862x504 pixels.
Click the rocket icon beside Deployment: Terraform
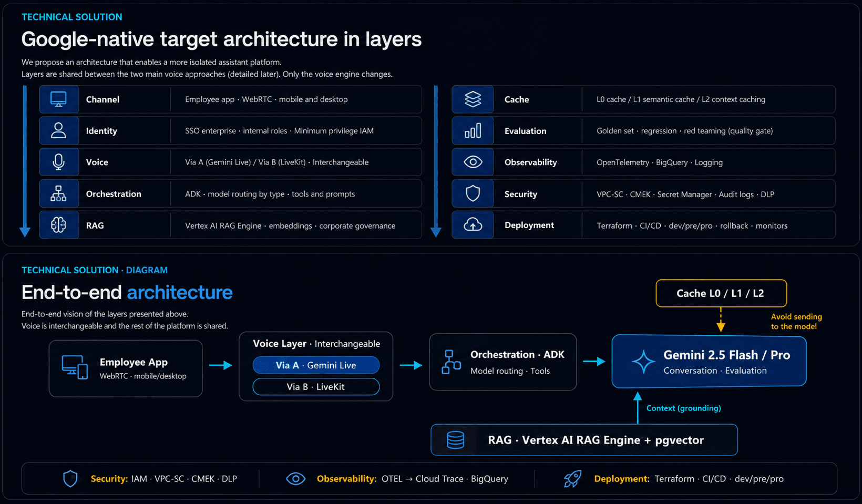572,479
